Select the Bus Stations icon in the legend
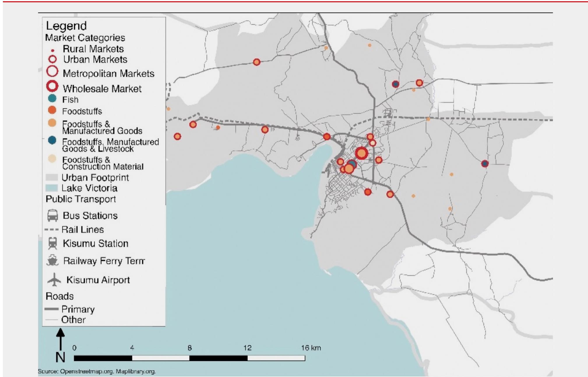Viewport: 588px width, 377px height. tap(52, 216)
